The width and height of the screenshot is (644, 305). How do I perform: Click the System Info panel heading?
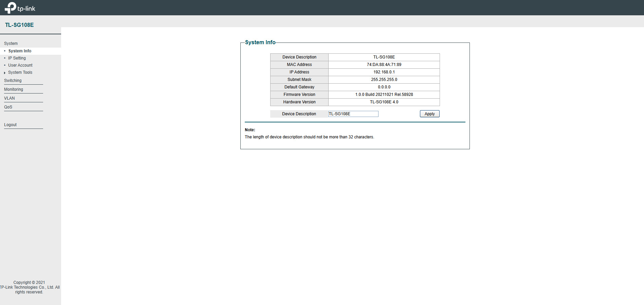pos(260,43)
